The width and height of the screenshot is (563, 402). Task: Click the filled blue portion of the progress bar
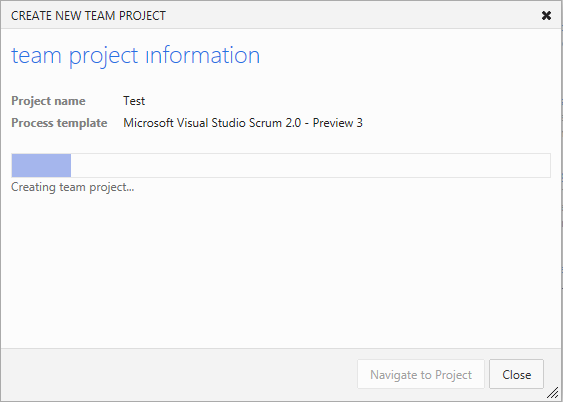tap(41, 165)
